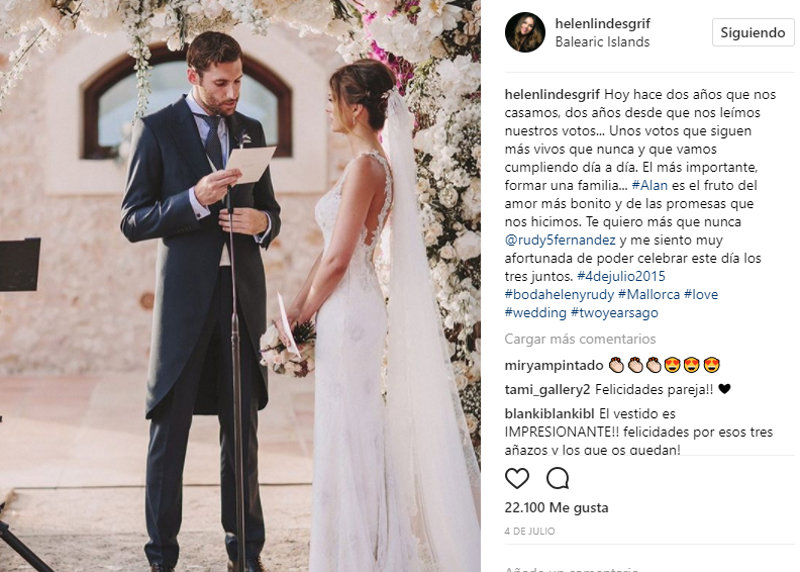Open the 4 DE JULIO post date
Screen dimensions: 800x572
point(530,531)
